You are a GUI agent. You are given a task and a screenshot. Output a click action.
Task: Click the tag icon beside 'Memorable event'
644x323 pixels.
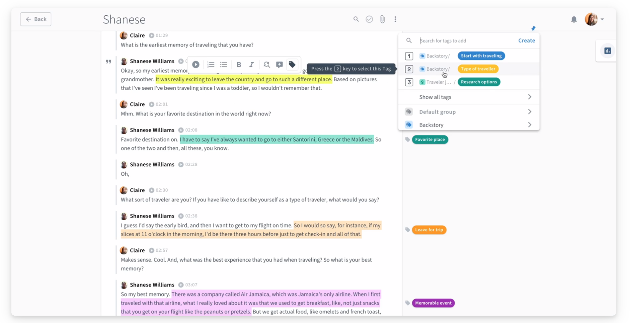[407, 303]
